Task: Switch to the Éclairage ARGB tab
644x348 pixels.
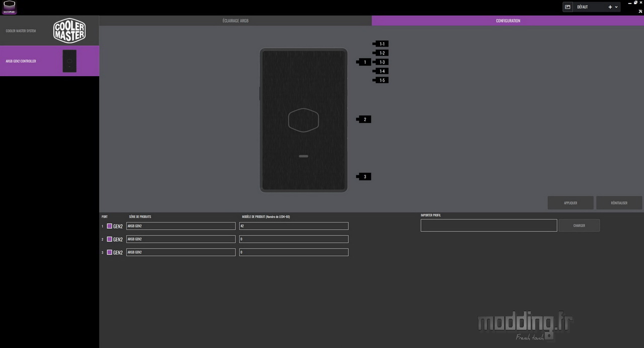Action: [x=235, y=21]
